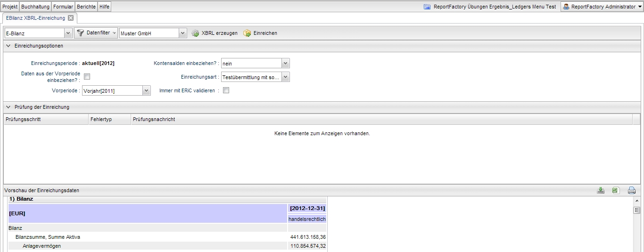644x252 pixels.
Task: Click the XBRL erzeugen gear icon
Action: coord(196,33)
